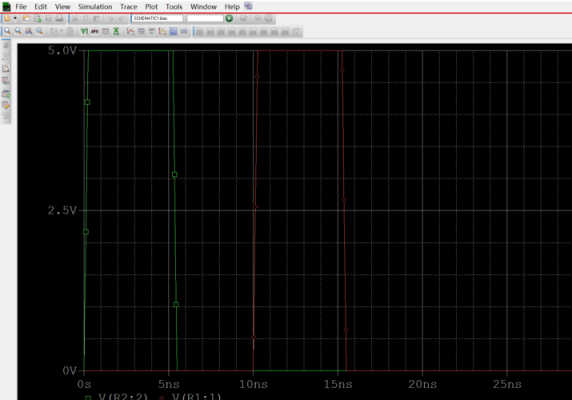Open the Simulation menu
572x400 pixels.
coord(95,7)
